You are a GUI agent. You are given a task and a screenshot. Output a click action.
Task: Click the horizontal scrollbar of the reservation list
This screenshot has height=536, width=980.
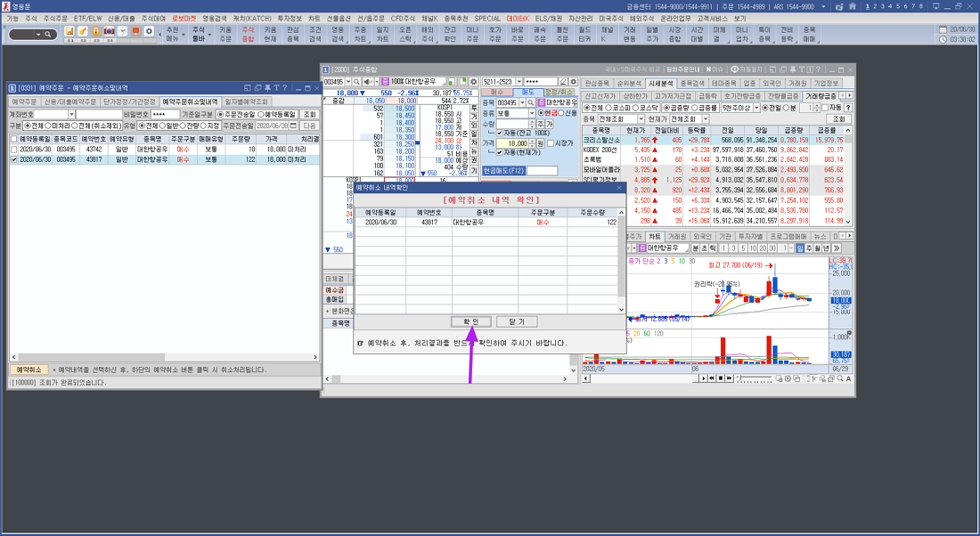point(165,357)
